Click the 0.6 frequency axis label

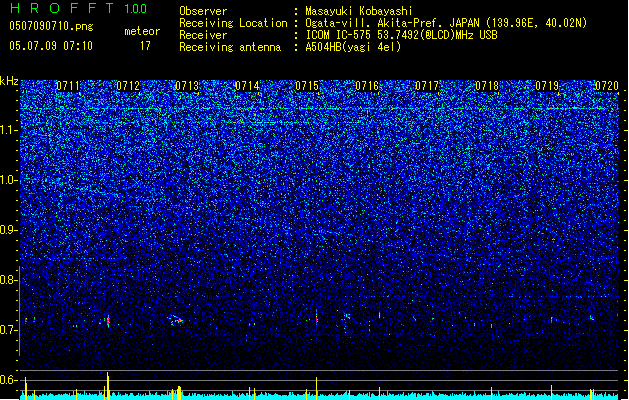8,380
